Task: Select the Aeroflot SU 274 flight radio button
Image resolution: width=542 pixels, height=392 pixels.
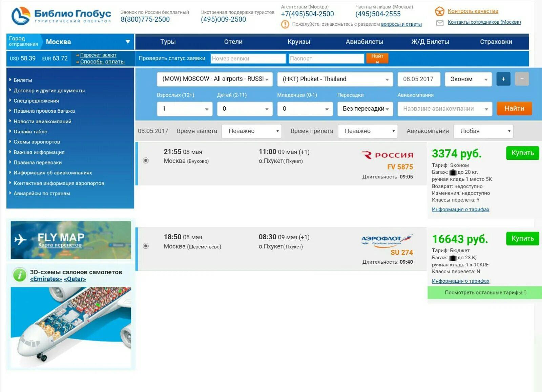Action: tap(146, 246)
